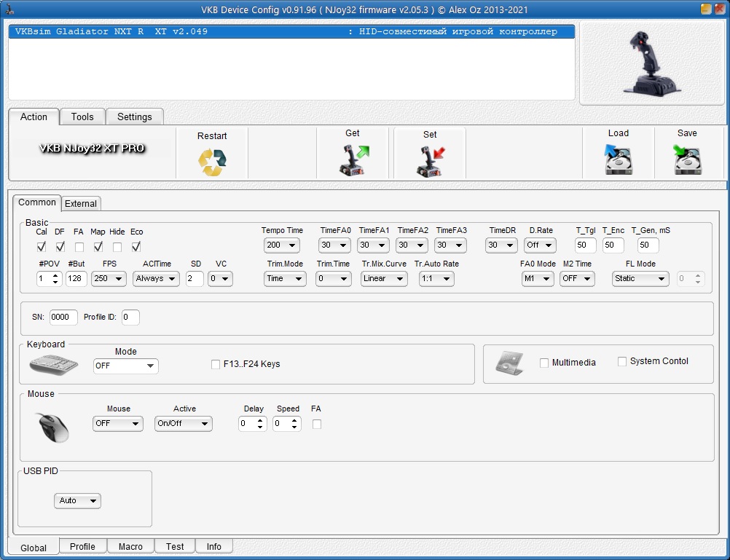The image size is (730, 560).
Task: Open the Tempo Time dropdown
Action: [282, 245]
